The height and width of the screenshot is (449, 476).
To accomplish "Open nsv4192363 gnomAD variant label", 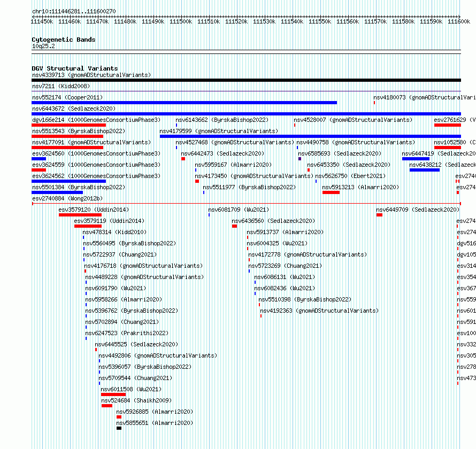I will (x=319, y=311).
